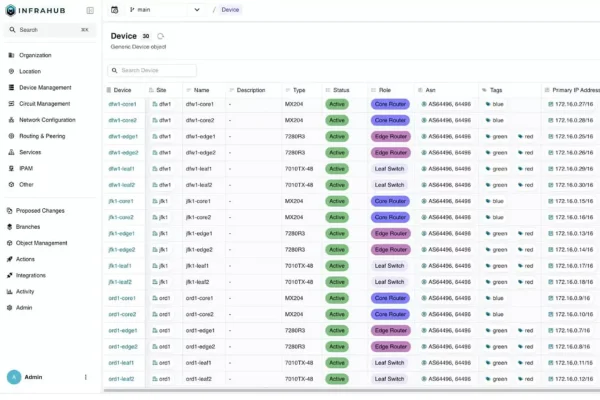Open the time travel calendar icon

pos(114,10)
